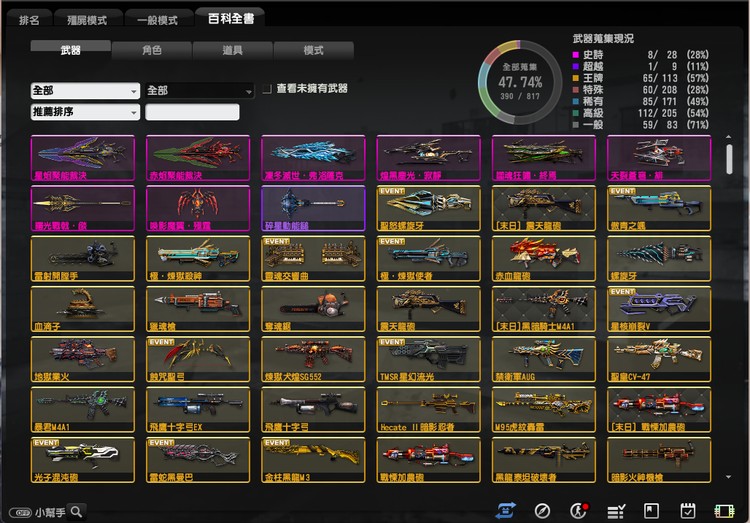Select the 螺旋牙 weapon card
Viewport: 750px width, 523px height.
pyautogui.click(x=659, y=259)
